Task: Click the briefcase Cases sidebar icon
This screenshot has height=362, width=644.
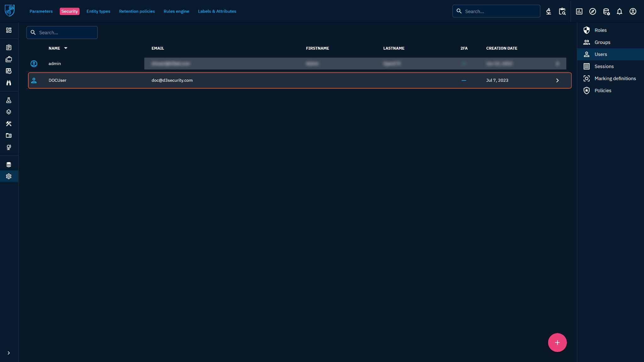Action: 9,59
